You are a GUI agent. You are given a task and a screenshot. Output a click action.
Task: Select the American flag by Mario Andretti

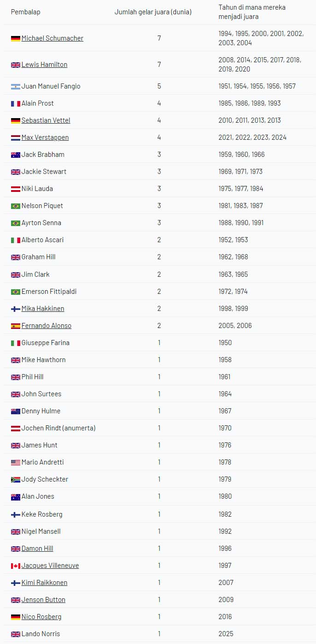coord(15,463)
